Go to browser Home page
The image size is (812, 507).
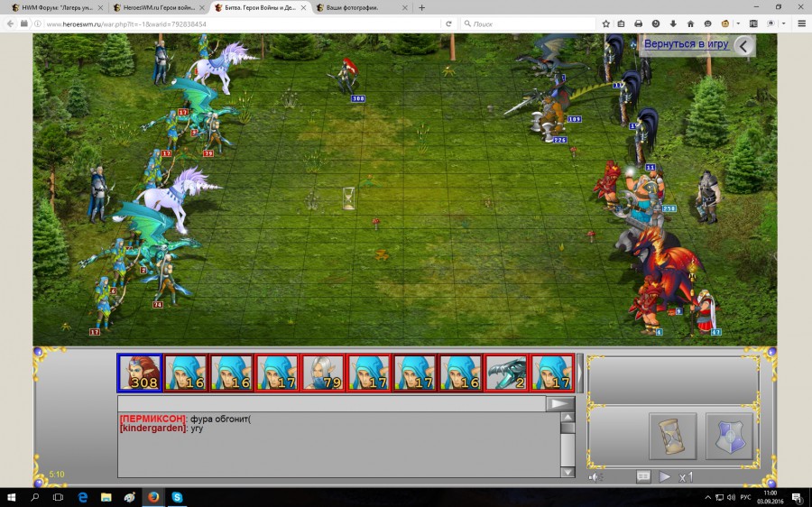(690, 23)
